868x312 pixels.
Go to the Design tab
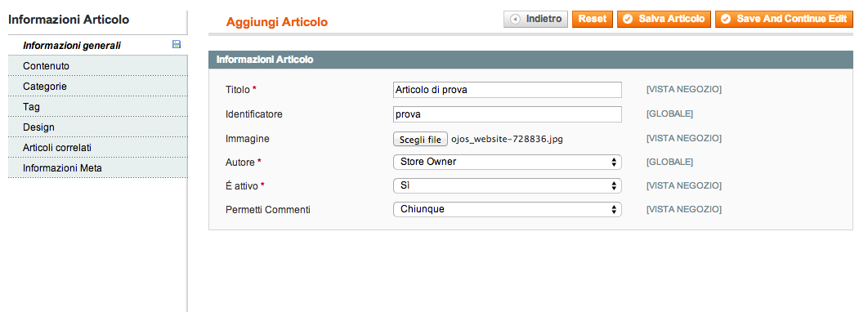(x=98, y=127)
